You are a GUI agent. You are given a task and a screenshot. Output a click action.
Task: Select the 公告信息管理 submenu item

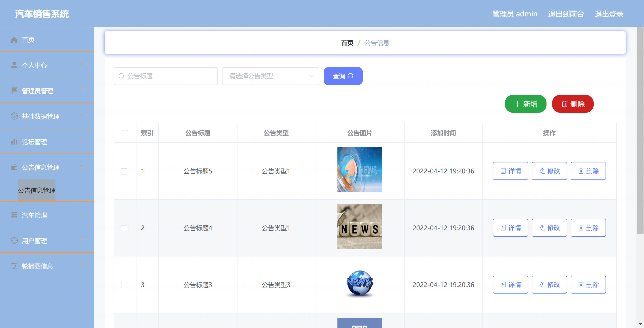(37, 190)
